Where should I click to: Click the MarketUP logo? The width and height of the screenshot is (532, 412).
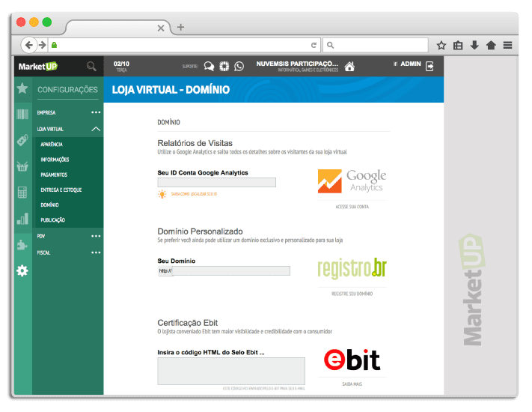[x=38, y=66]
